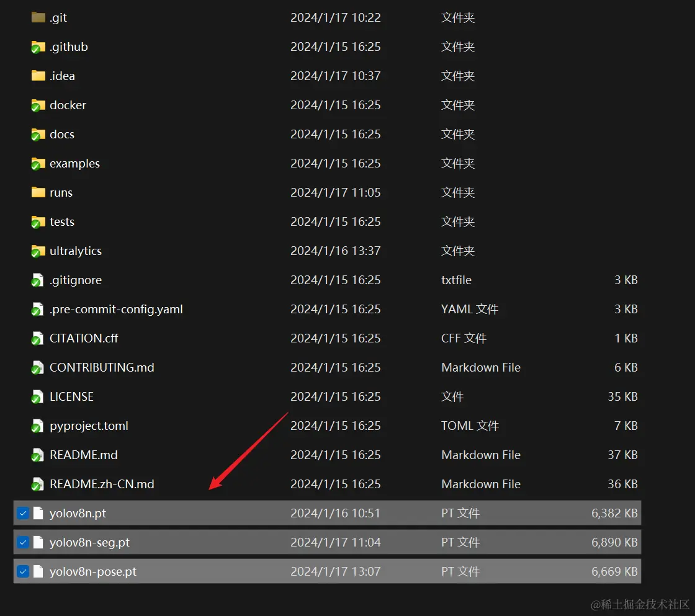Click the 6,890 KB size value

click(614, 542)
